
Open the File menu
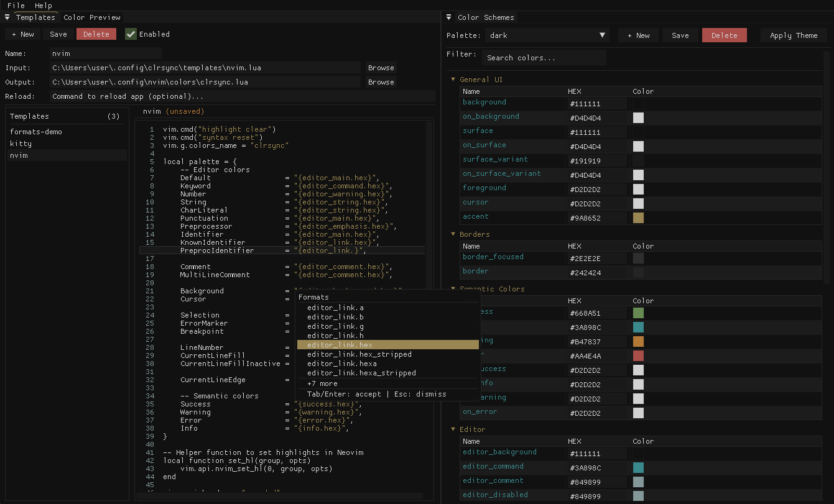[x=16, y=6]
